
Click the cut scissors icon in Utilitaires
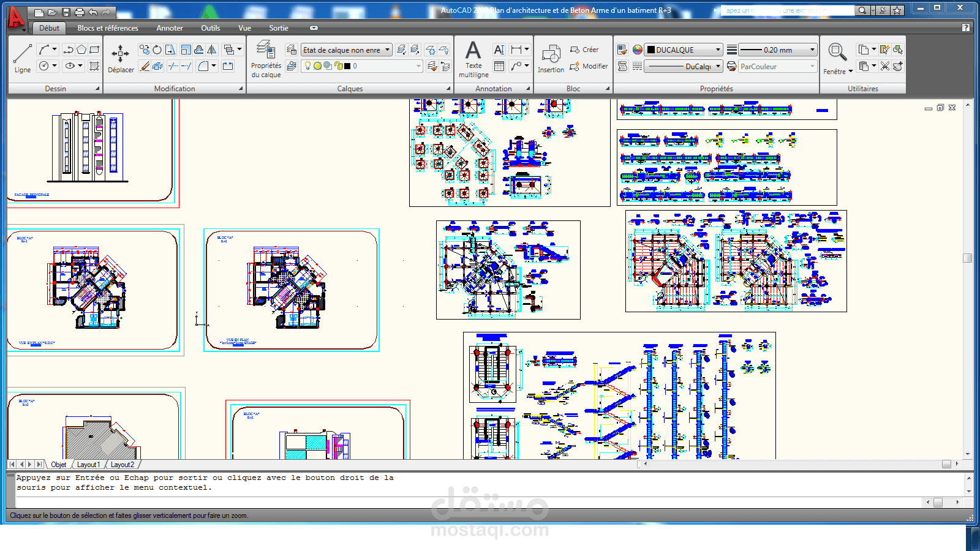tap(884, 66)
